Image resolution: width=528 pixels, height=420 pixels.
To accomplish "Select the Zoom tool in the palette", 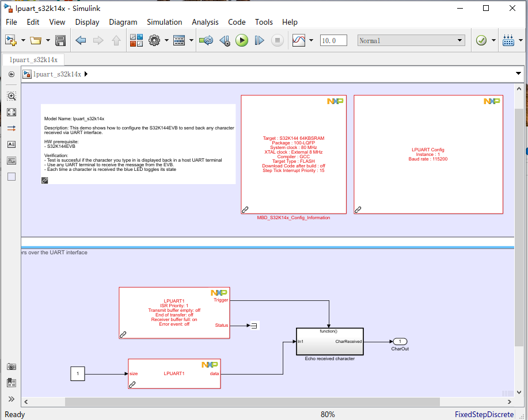I will pyautogui.click(x=12, y=96).
